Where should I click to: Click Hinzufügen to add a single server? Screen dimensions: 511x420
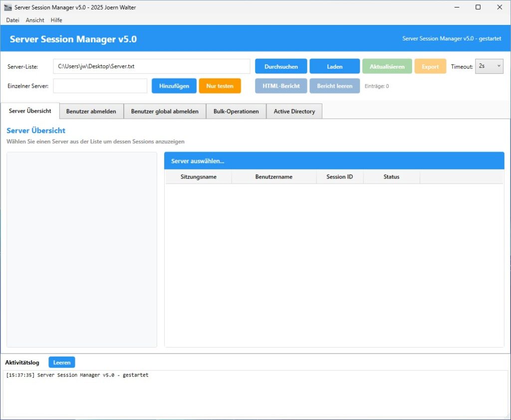coord(174,85)
